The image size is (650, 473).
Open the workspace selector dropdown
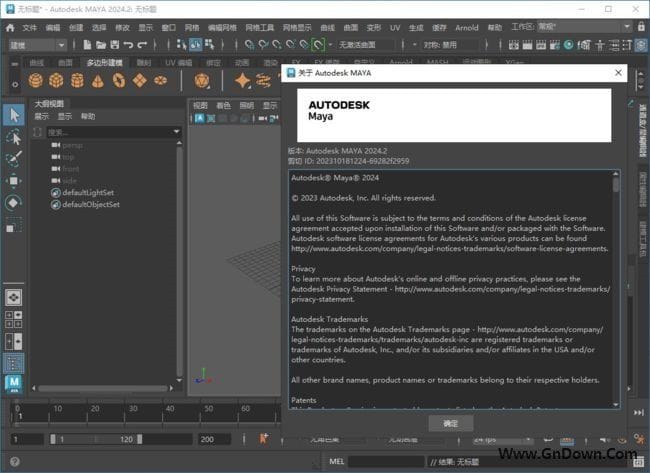pos(585,27)
